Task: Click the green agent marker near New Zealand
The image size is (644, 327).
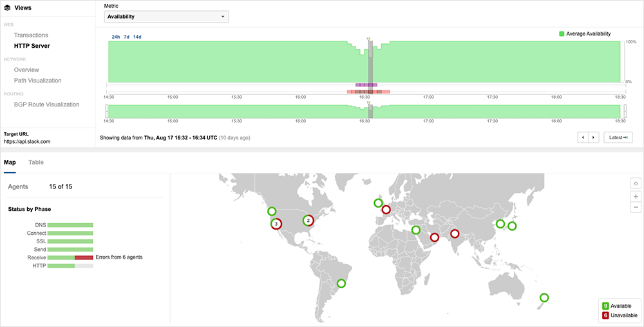Action: coord(544,298)
